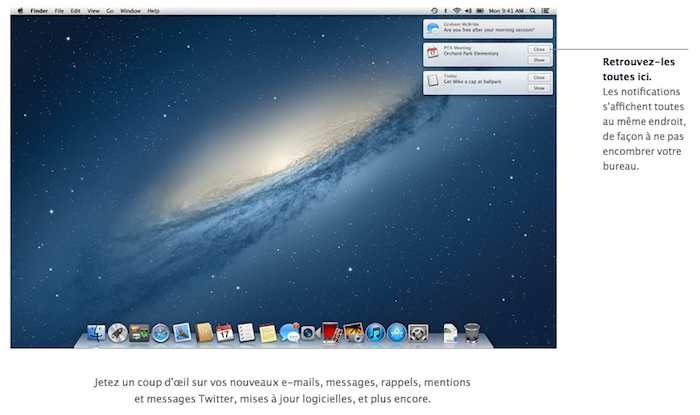Click the clock showing Mon 9:41 AM

pos(507,10)
